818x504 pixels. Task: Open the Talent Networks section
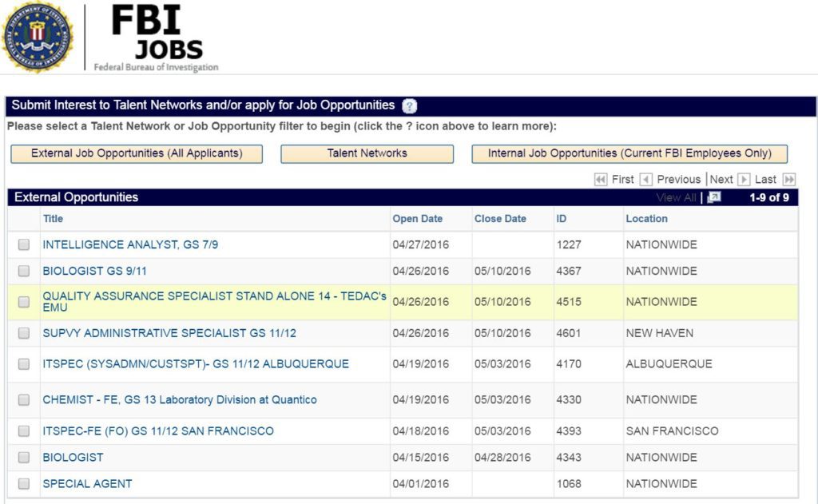[x=367, y=153]
